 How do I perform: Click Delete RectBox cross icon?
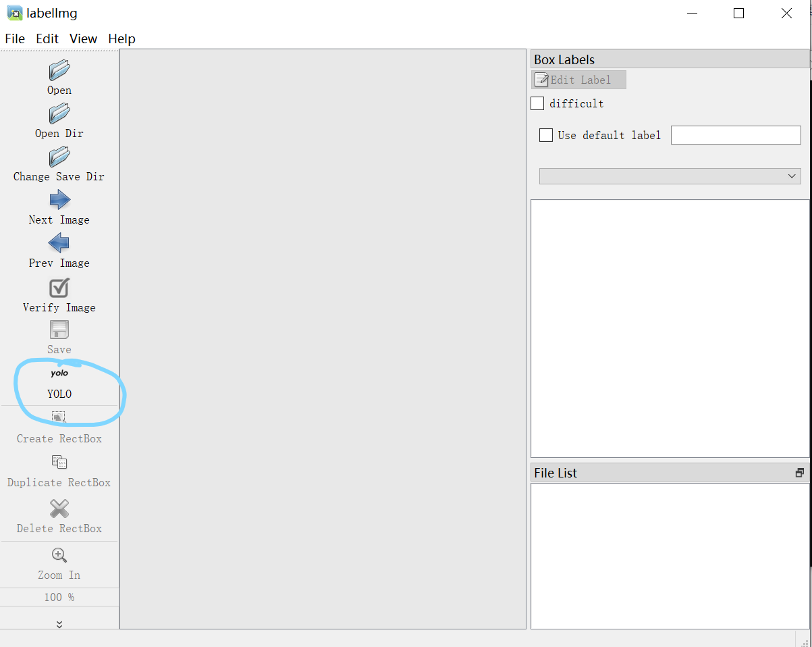coord(59,508)
